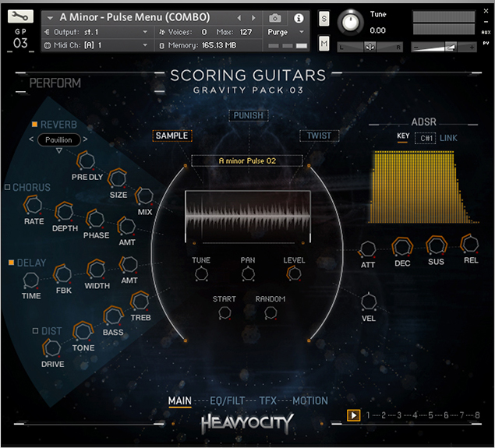Toggle the REVERB effect on/off
Viewport: 495px width, 448px height.
point(35,125)
